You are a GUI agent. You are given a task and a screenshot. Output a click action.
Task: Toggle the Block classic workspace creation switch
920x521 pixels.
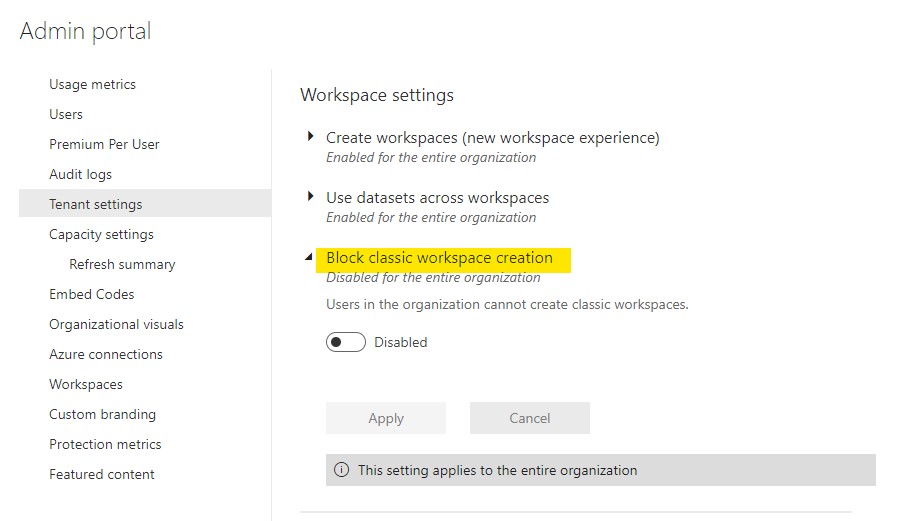(x=346, y=342)
